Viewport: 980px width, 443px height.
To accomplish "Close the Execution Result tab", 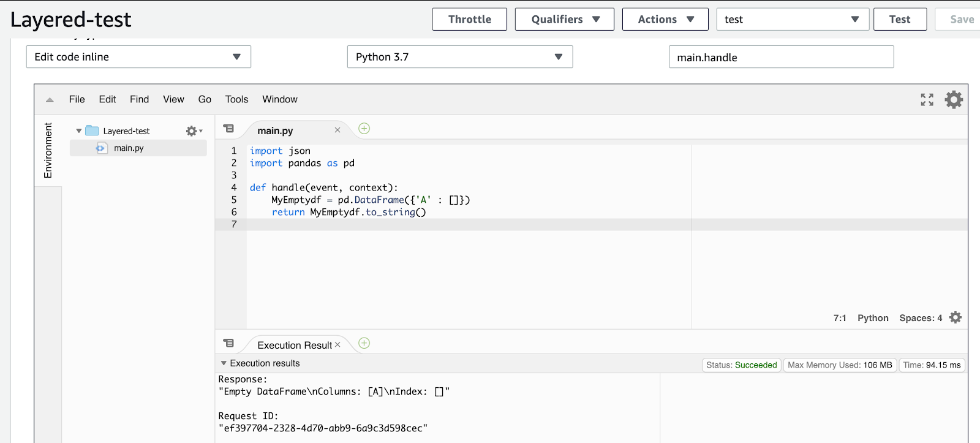I will click(337, 345).
